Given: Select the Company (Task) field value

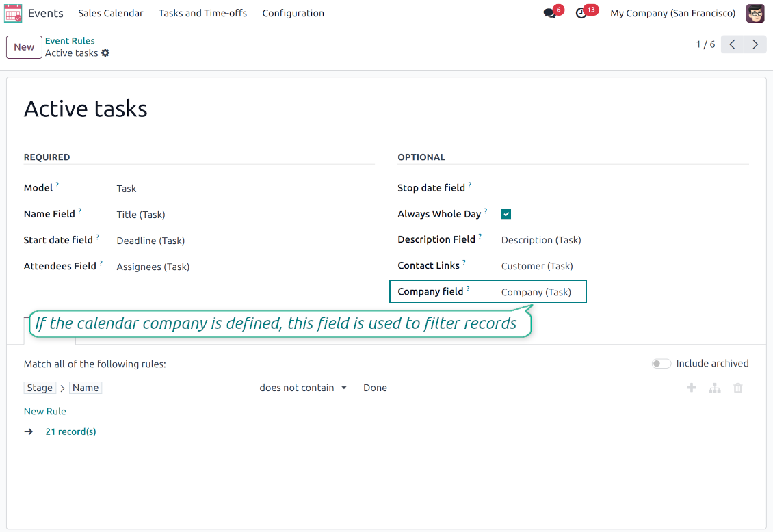Looking at the screenshot, I should [536, 292].
